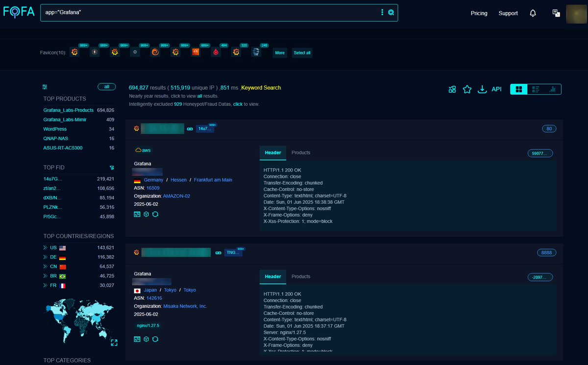Click the TNG… FID tag on second result
Viewport: 588px width, 365px height.
coord(233,253)
